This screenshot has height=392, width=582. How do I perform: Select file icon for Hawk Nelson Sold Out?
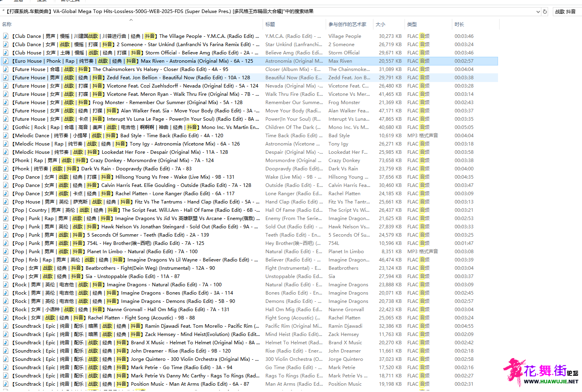click(6, 227)
